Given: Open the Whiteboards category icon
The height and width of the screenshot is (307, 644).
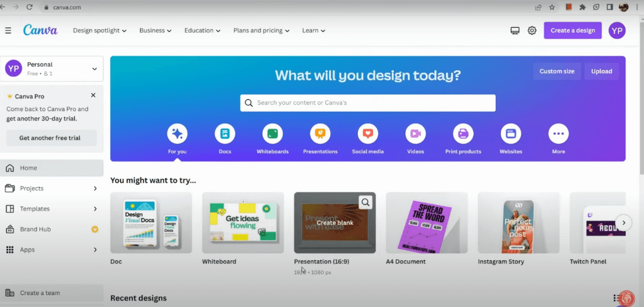Looking at the screenshot, I should tap(272, 134).
